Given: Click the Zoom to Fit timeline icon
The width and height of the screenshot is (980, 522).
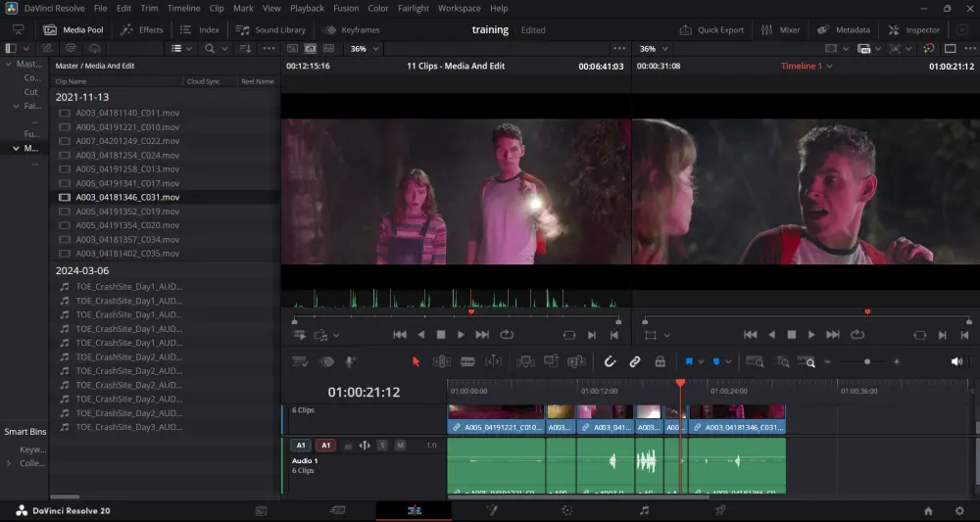Looking at the screenshot, I should pos(755,361).
